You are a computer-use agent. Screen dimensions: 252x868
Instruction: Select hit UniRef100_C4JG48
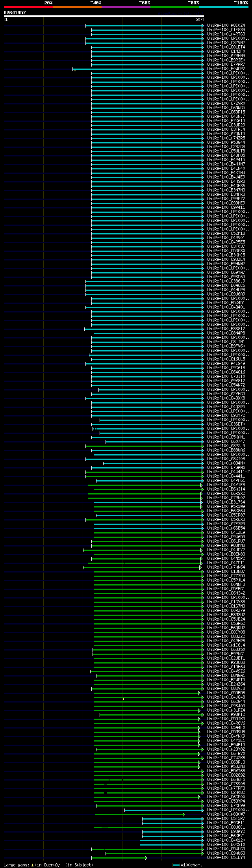226,697
